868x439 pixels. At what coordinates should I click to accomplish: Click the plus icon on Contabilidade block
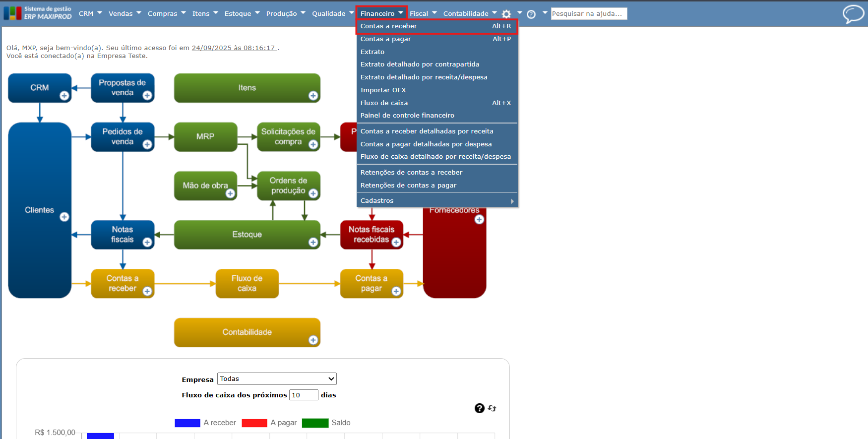[313, 340]
